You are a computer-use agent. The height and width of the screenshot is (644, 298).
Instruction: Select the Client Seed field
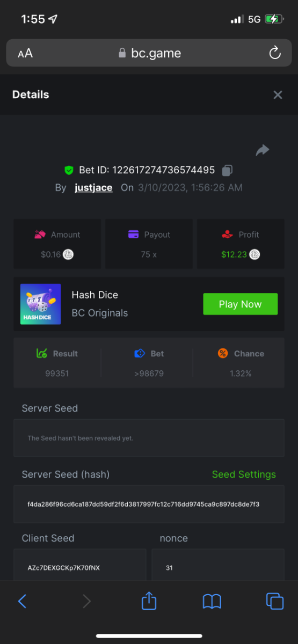(x=79, y=564)
